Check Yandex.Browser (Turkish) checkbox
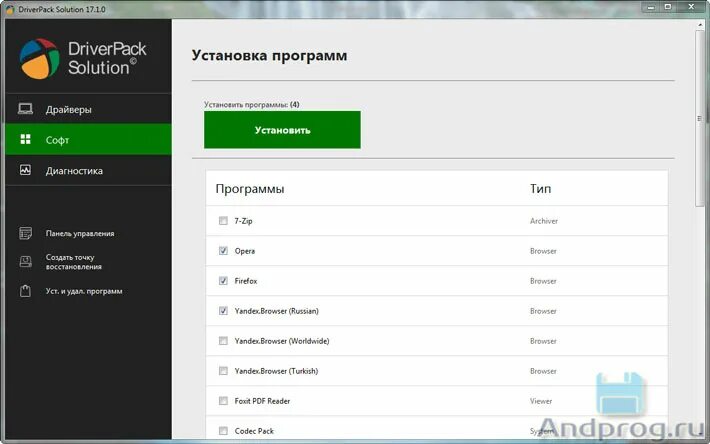Screen dimensions: 710x444 (223, 371)
